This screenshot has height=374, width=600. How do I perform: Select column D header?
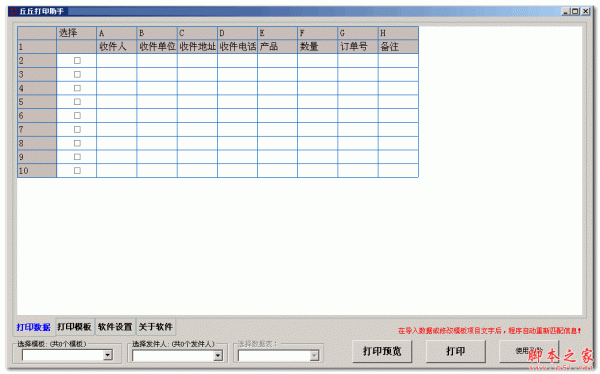[x=237, y=33]
